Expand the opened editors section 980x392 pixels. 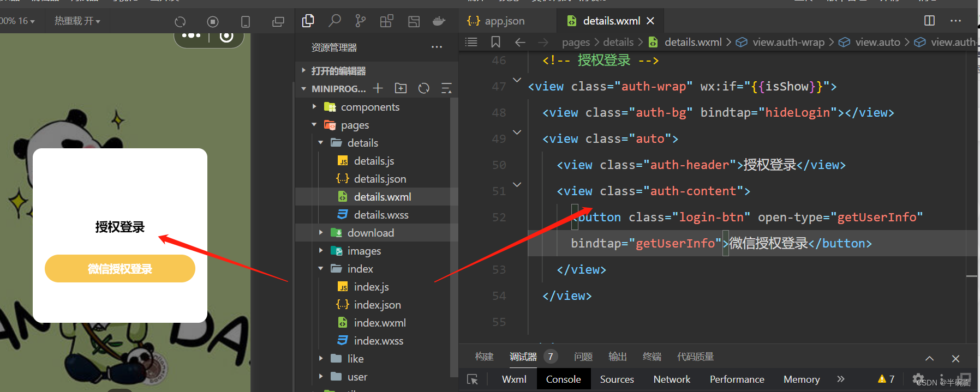[x=304, y=71]
